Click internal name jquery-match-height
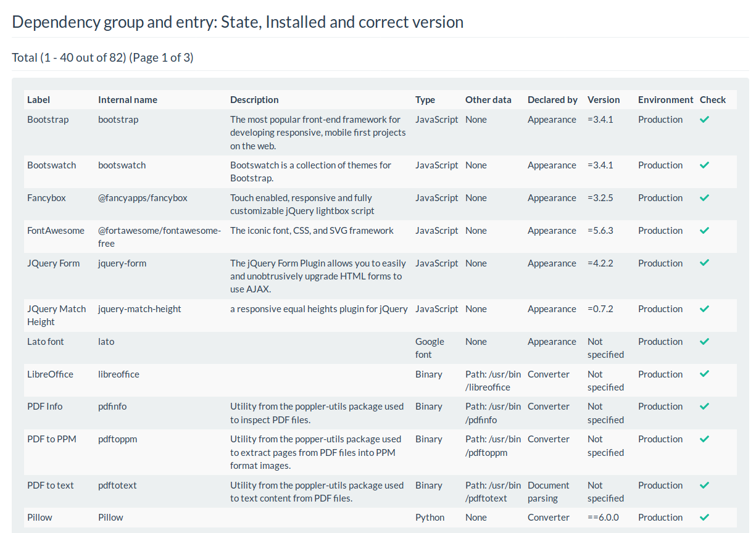Viewport: 756px width, 533px height. (x=139, y=309)
